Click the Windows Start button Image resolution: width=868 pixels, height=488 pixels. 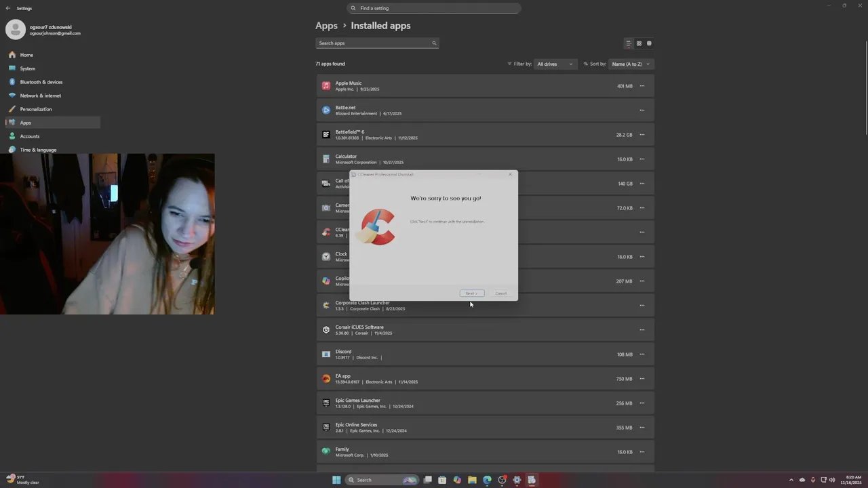[x=336, y=480]
